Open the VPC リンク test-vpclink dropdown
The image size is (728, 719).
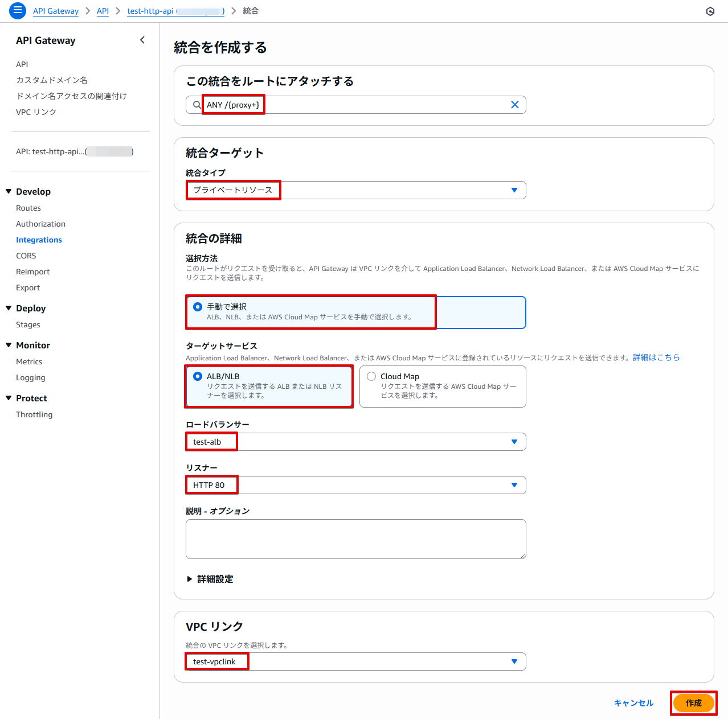coord(356,662)
